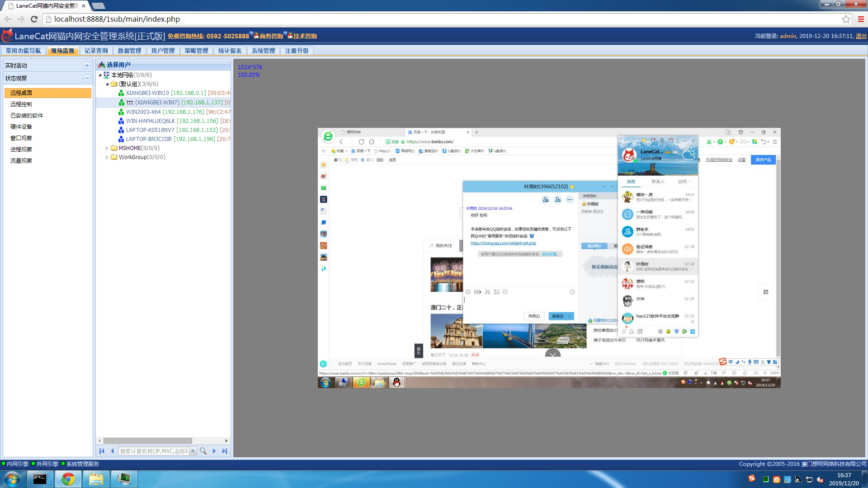Open the 数据管理 tab
The height and width of the screenshot is (488, 868).
pyautogui.click(x=129, y=51)
